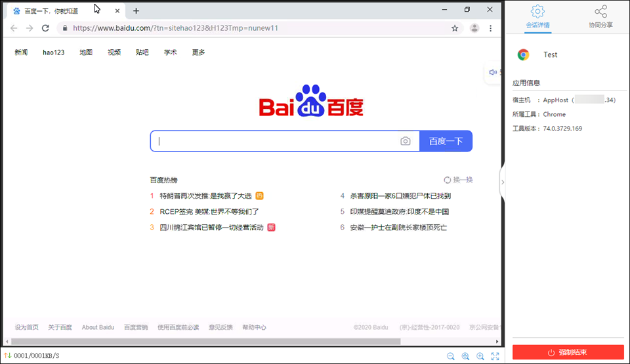Click the camera image search icon
Image resolution: width=630 pixels, height=364 pixels.
point(406,141)
